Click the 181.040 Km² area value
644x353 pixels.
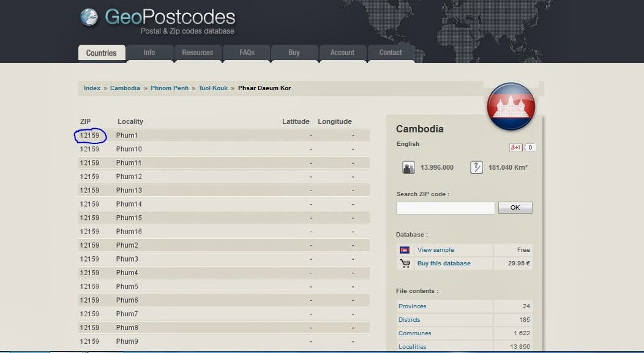coord(508,168)
